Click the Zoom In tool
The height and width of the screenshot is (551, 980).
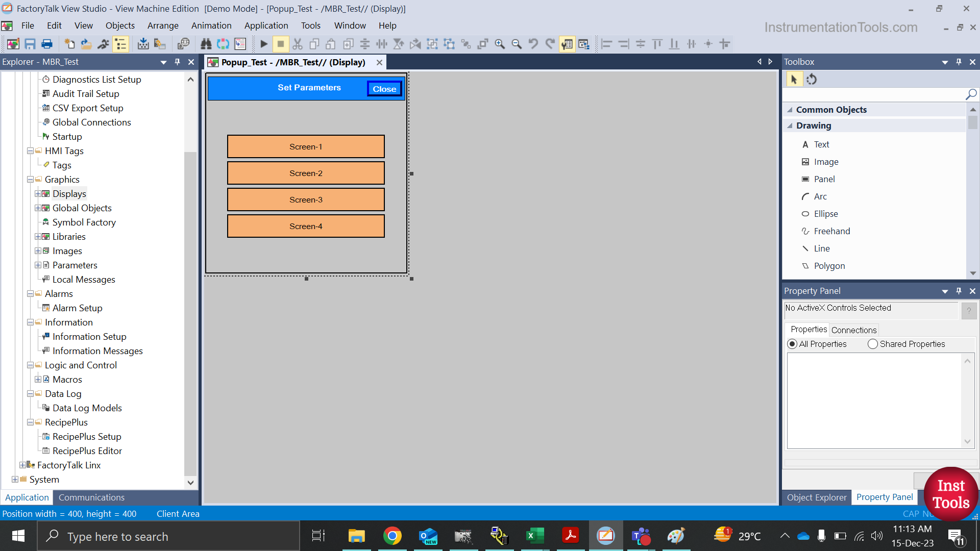pos(499,44)
